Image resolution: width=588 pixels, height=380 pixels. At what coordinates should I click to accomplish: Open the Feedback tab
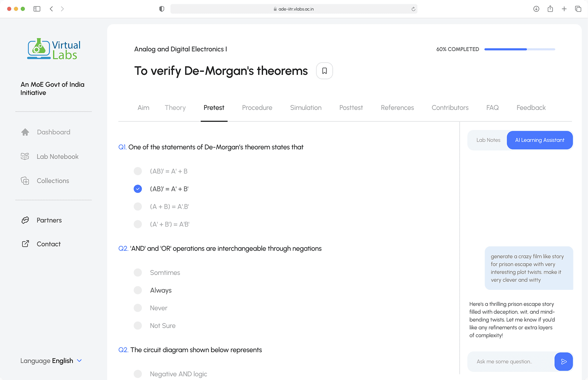pyautogui.click(x=531, y=108)
